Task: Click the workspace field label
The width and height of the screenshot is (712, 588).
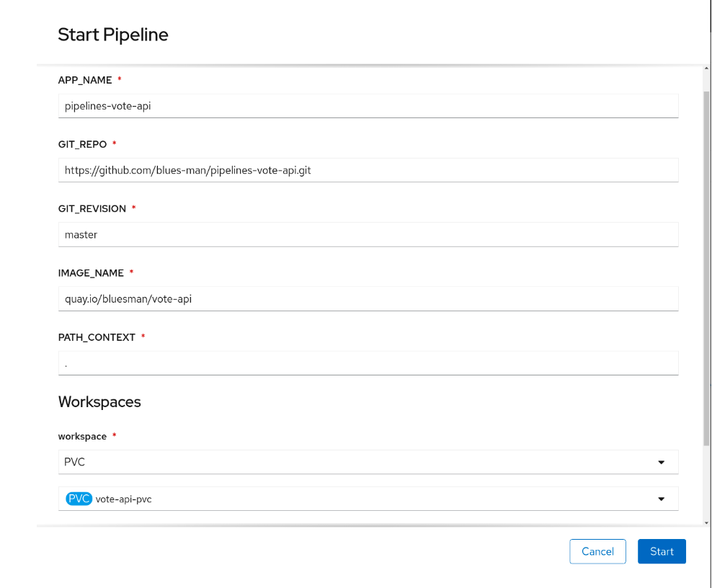Action: pos(82,437)
